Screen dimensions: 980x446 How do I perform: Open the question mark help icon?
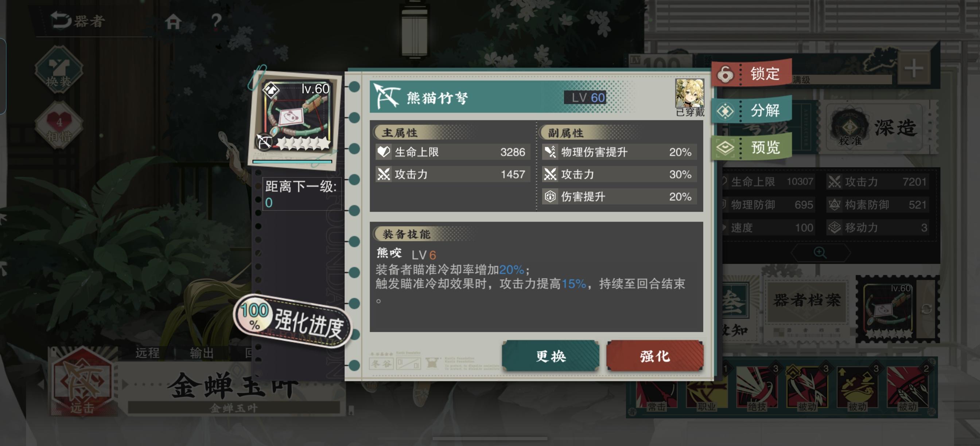point(216,21)
